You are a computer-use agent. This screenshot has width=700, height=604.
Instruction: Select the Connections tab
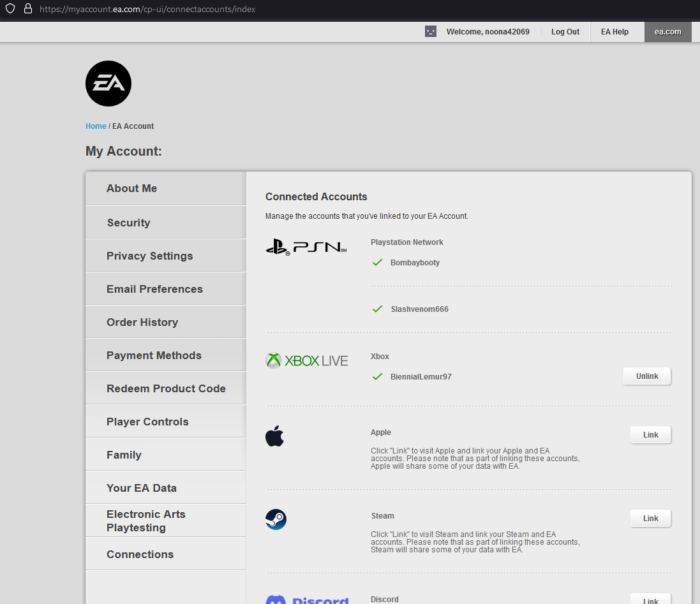tap(166, 554)
